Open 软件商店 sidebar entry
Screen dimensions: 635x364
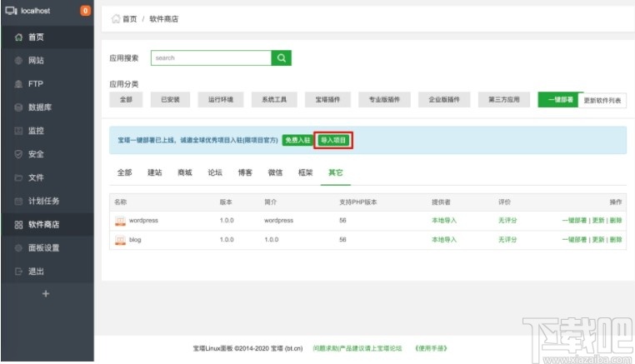pos(47,225)
